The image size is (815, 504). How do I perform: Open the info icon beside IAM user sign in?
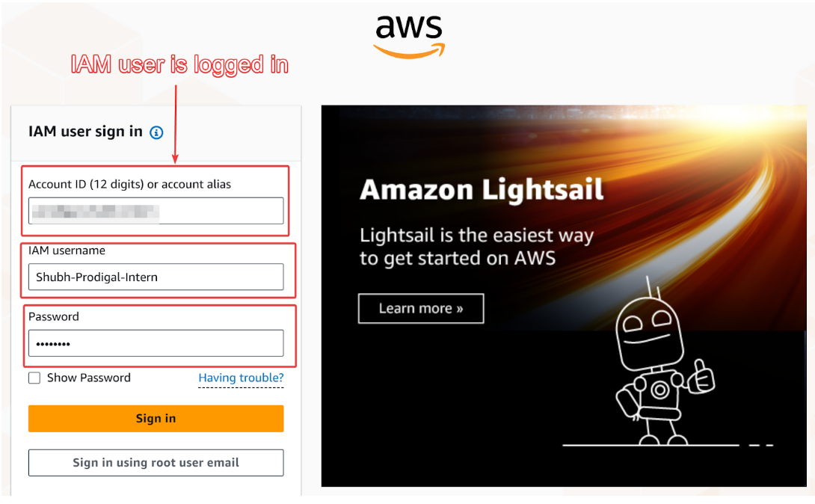pyautogui.click(x=156, y=132)
